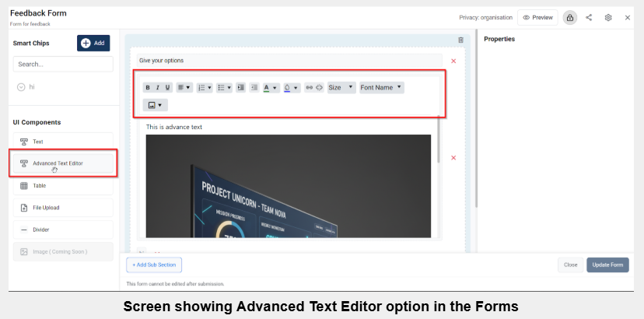This screenshot has height=319, width=644.
Task: Toggle underline formatting in the editor
Action: (x=166, y=88)
